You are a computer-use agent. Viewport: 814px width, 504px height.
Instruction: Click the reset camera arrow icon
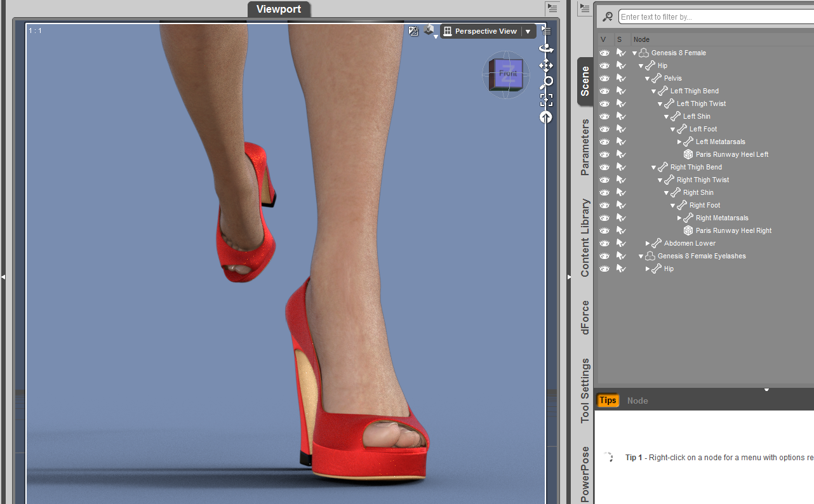coord(546,117)
